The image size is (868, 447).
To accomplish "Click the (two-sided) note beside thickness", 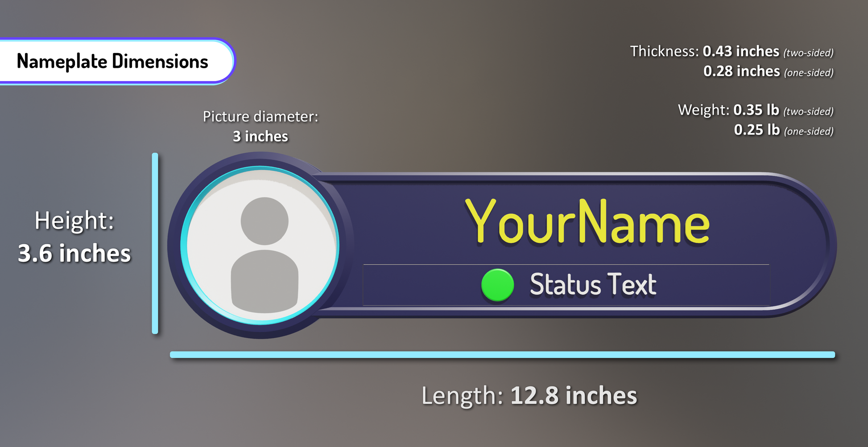I will pyautogui.click(x=808, y=53).
